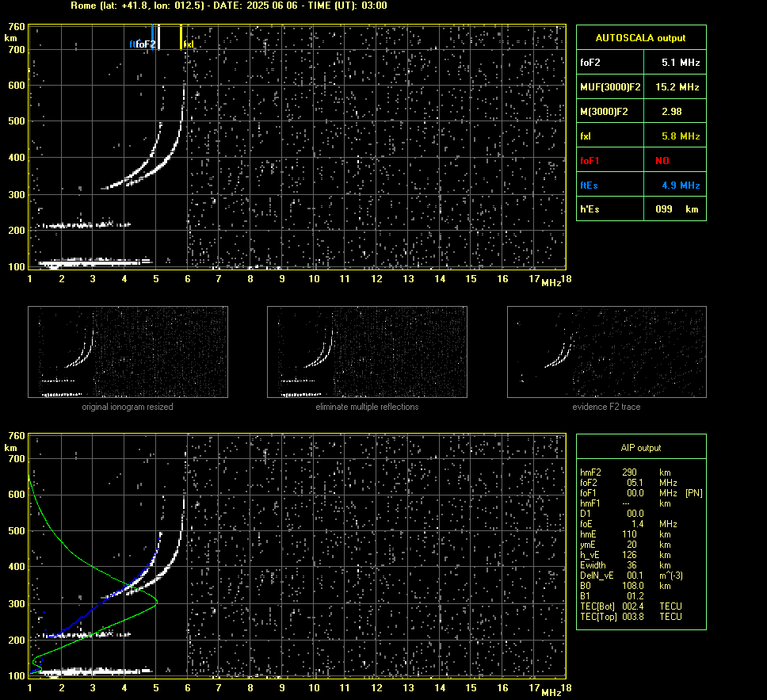Click the ymE value 20
Viewport: 767px width, 700px height.
(632, 545)
